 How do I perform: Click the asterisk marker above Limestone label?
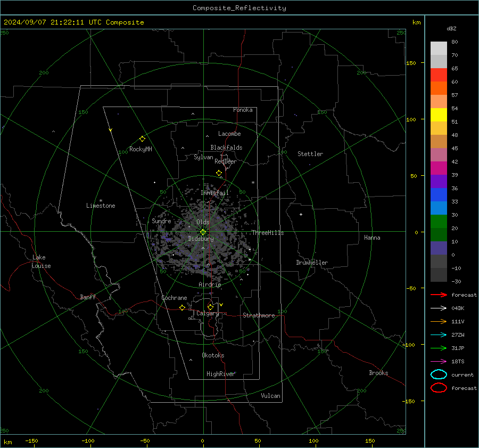(x=101, y=201)
